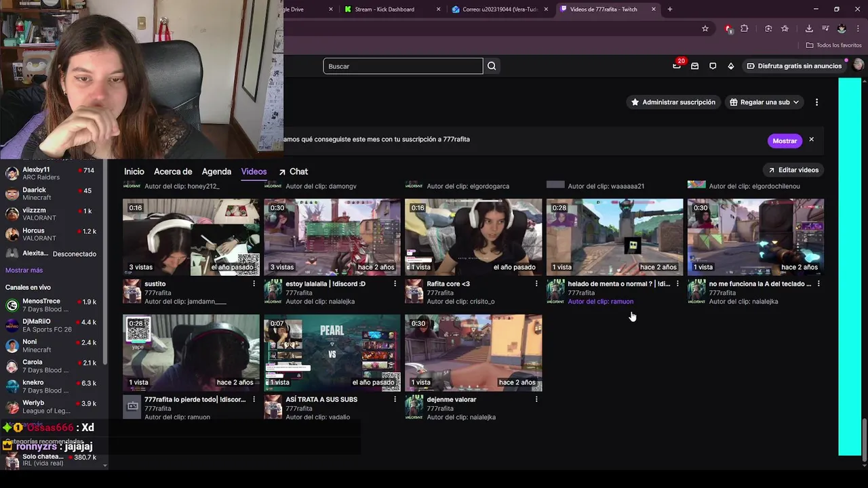This screenshot has width=868, height=488.
Task: Close the Videos de 777rafita Twitch tab
Action: tap(654, 9)
